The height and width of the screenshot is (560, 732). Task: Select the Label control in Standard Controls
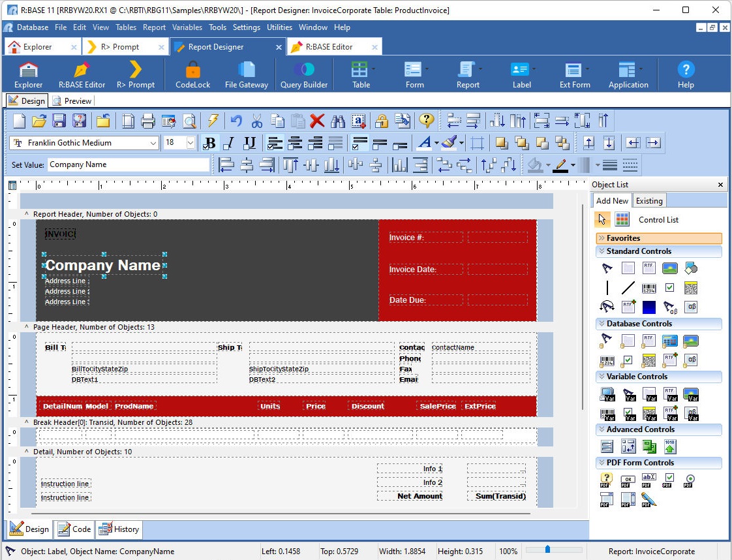607,268
